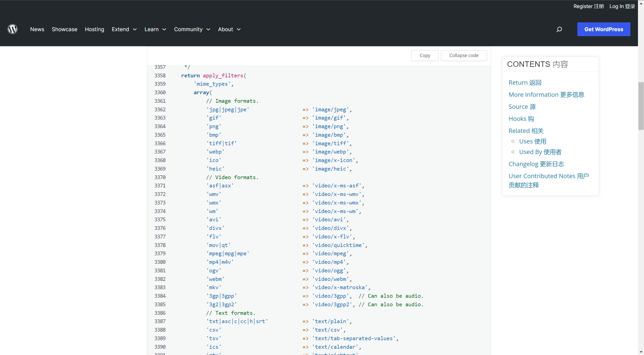Click the 'video/x-ms-asf' value text
Image resolution: width=644 pixels, height=355 pixels.
coord(337,186)
